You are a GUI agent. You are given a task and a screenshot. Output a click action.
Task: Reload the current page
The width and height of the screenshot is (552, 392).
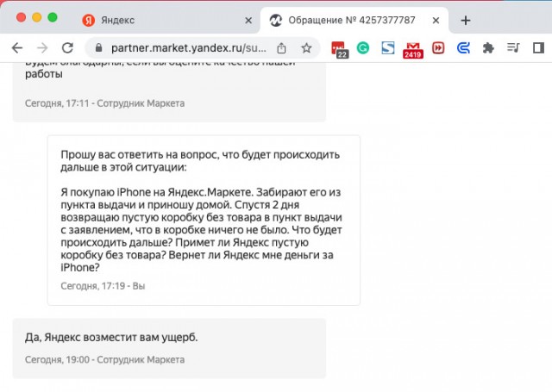(x=68, y=48)
